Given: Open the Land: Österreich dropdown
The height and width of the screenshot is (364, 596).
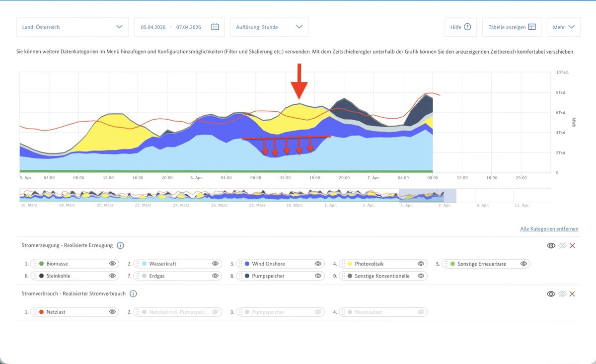Looking at the screenshot, I should 73,27.
